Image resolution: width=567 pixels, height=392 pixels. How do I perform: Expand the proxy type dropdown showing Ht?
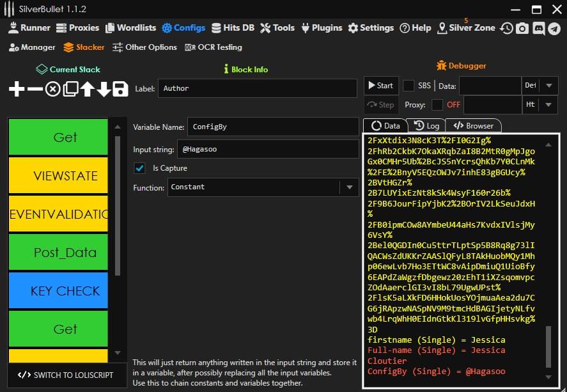(549, 105)
